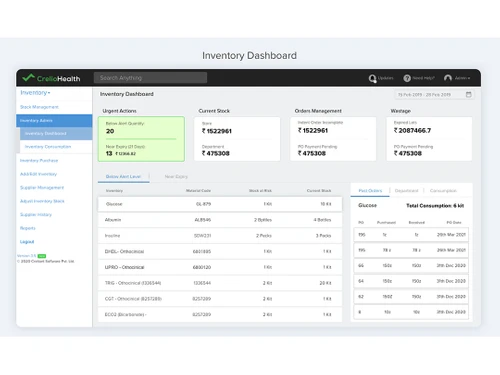
Task: Select the Consumption tab
Action: (x=443, y=191)
